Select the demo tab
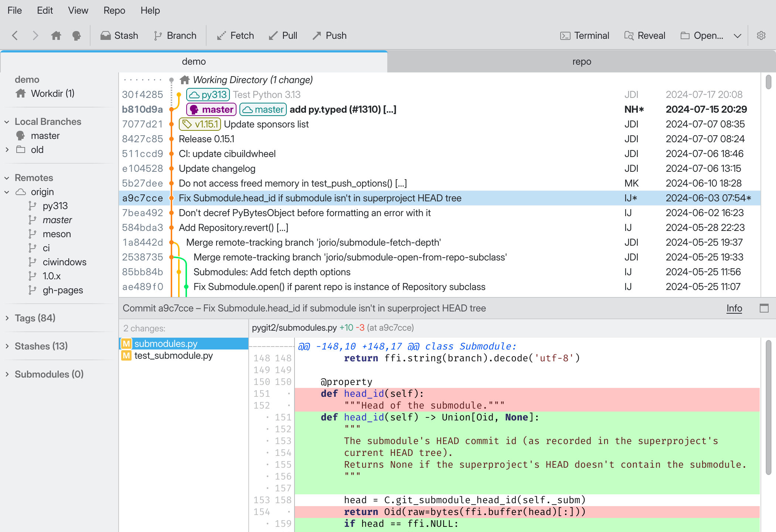776x532 pixels. point(194,61)
